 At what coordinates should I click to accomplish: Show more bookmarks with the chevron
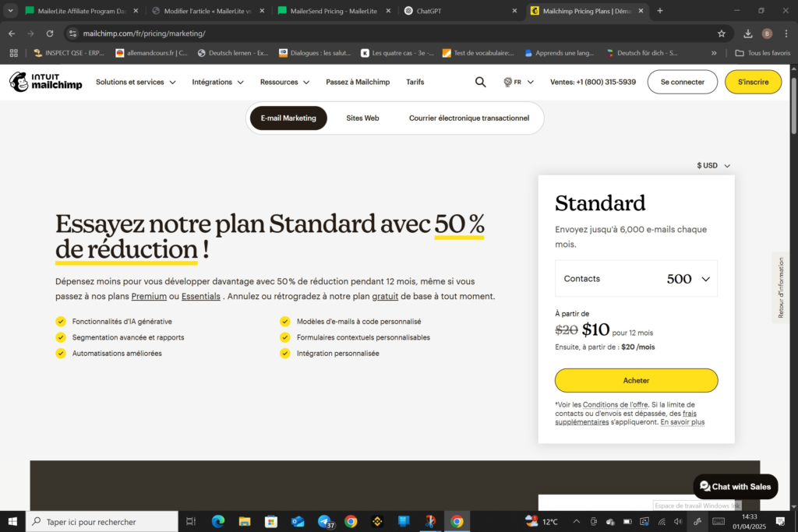(714, 53)
